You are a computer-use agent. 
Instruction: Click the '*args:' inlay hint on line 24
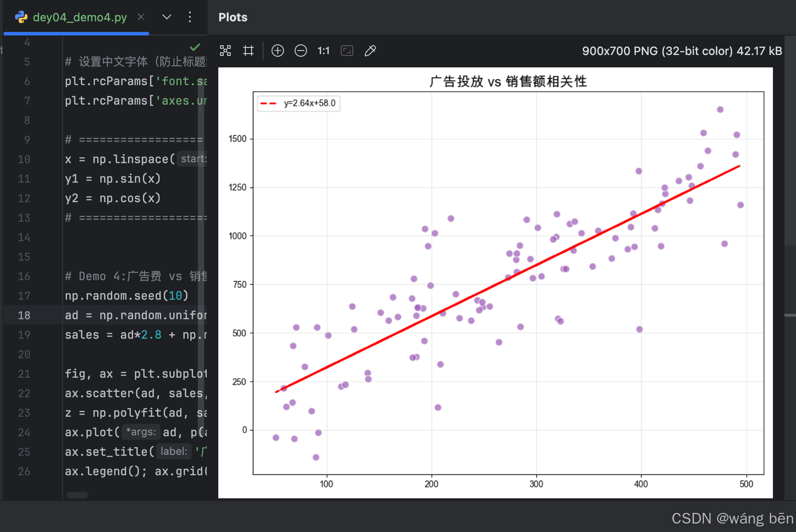141,432
